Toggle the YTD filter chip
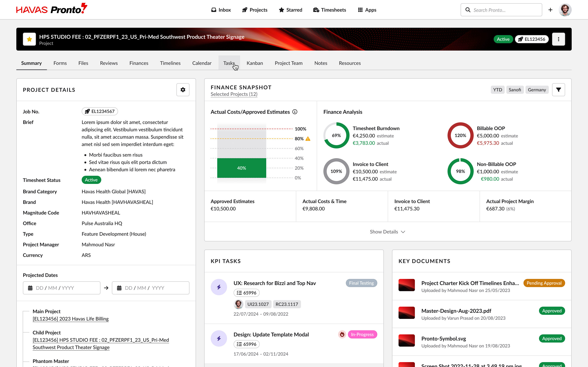This screenshot has height=367, width=588. tap(497, 90)
